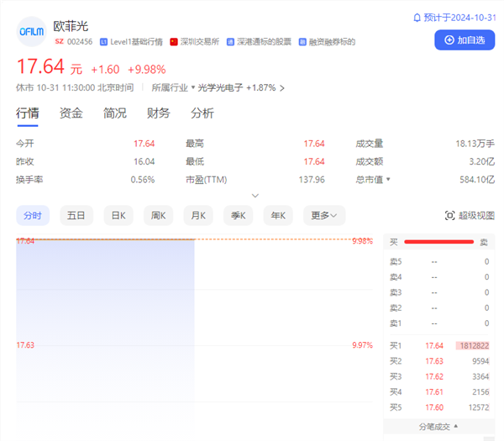Switch to the 分析 tab

(x=202, y=113)
